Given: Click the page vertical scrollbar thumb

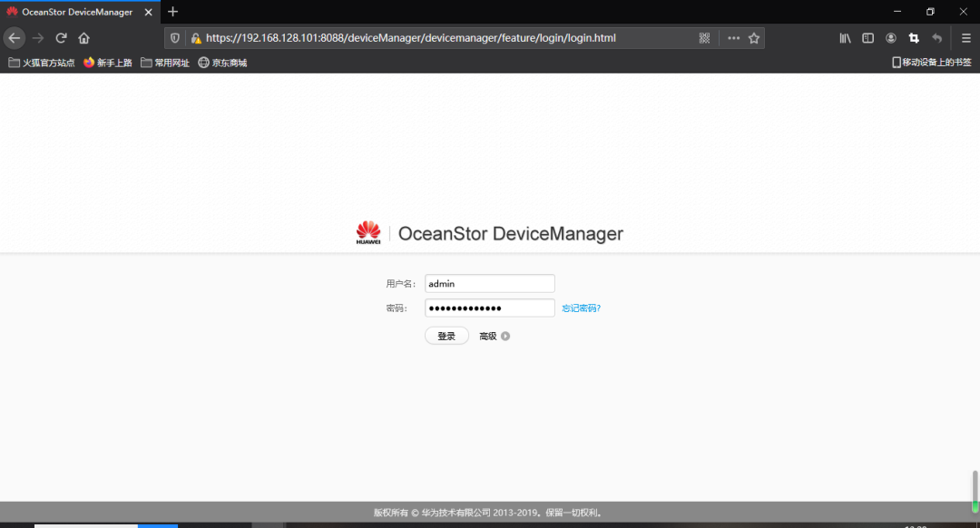Looking at the screenshot, I should [975, 492].
